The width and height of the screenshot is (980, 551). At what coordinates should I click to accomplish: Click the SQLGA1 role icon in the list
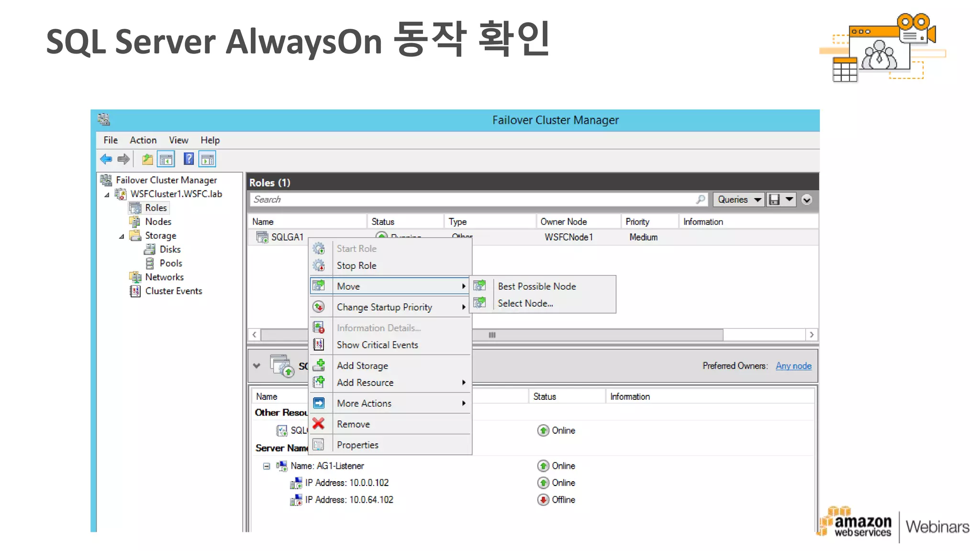262,237
